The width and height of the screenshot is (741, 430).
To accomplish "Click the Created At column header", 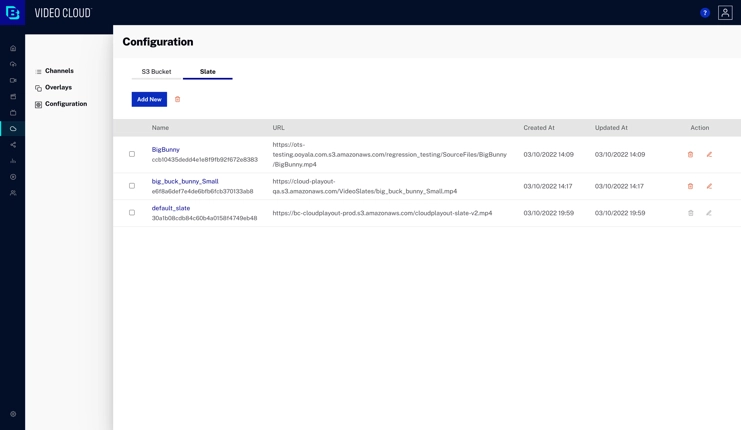I will click(539, 128).
